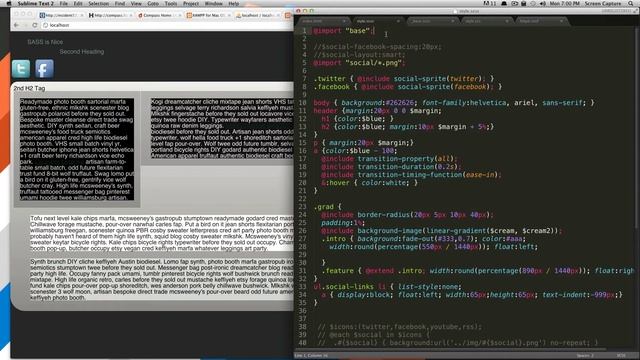Click code line '@import "social/*.png";'

(x=359, y=63)
